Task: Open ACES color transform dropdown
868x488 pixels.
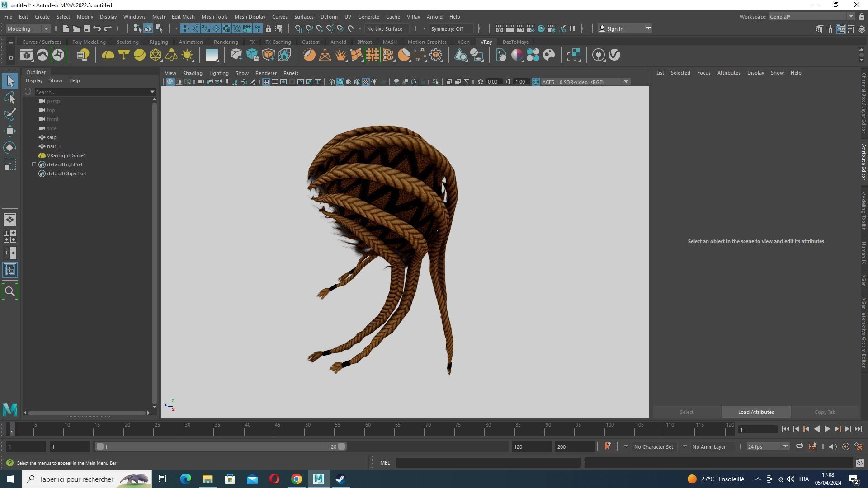Action: pos(585,82)
